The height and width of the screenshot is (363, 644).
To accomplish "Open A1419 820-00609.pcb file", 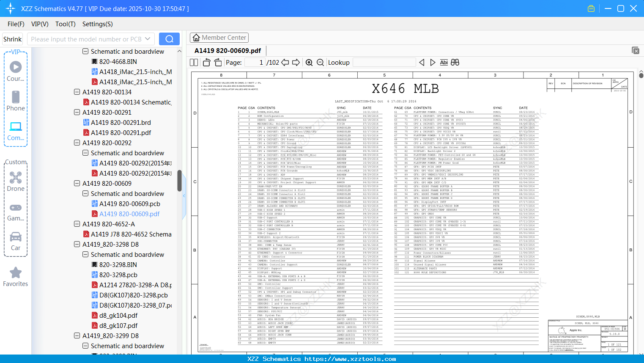I will coord(129,204).
